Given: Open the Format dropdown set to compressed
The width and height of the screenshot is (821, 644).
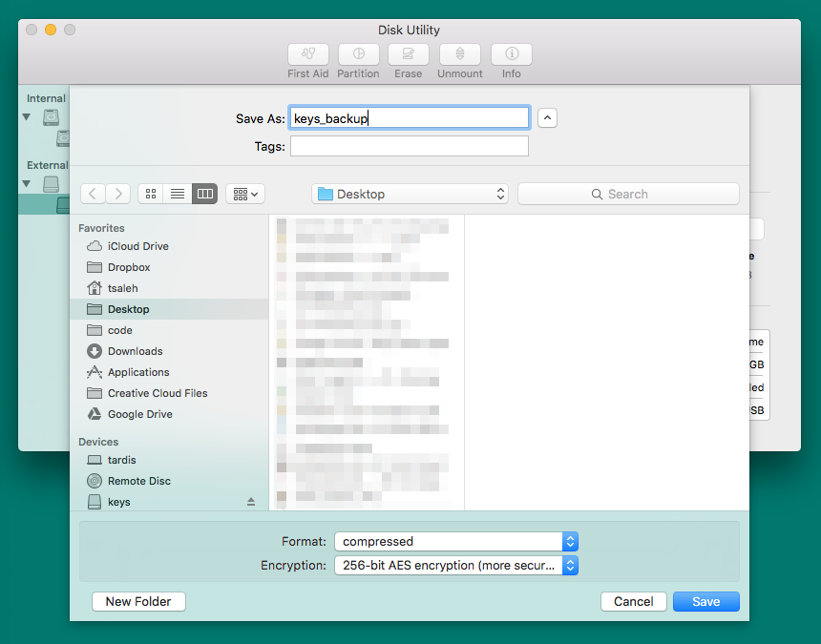Looking at the screenshot, I should (x=456, y=542).
